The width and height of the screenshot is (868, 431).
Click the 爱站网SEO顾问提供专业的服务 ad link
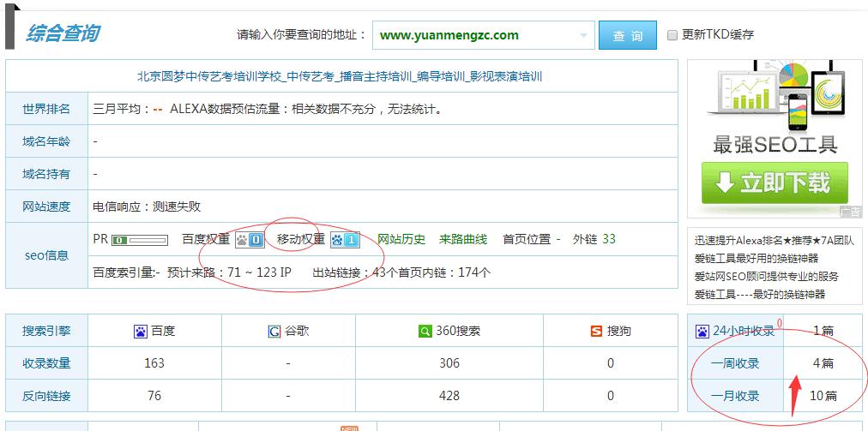pyautogui.click(x=767, y=276)
